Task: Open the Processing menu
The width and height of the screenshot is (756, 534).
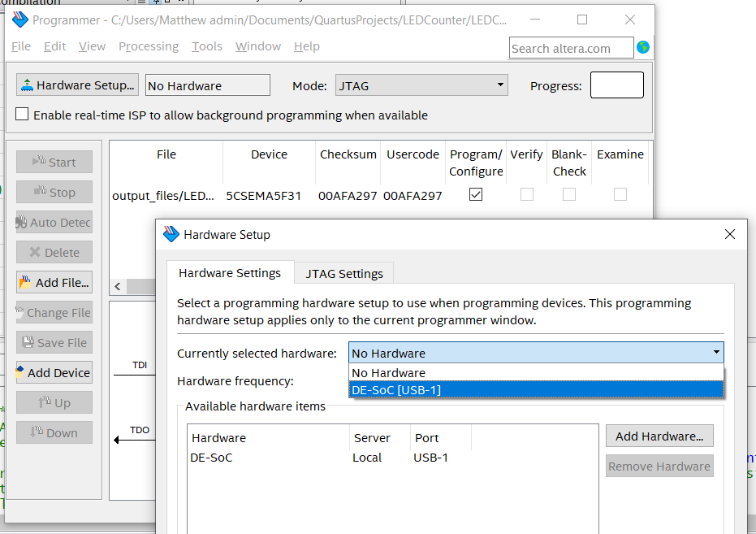Action: pos(149,46)
